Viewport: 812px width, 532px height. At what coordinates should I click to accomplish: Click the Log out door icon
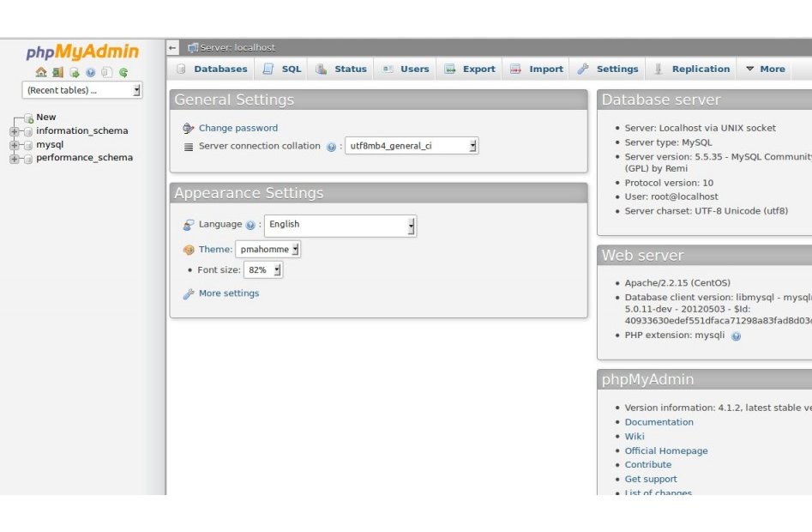point(57,72)
